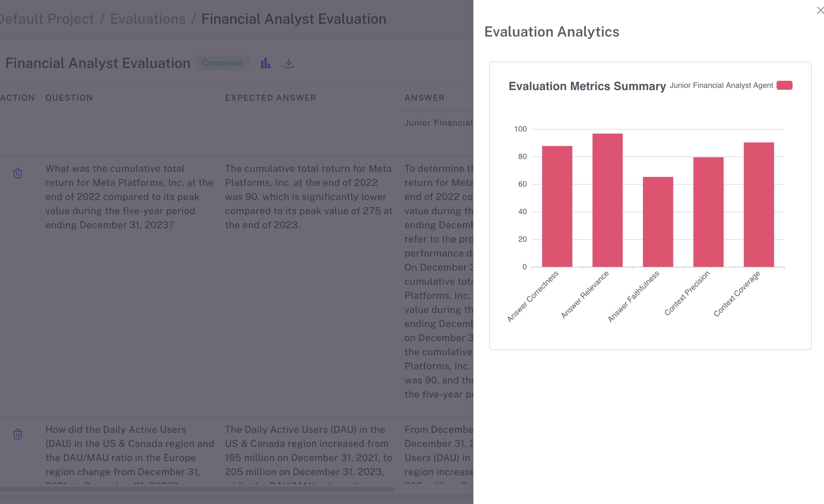Click the Context Precision bar

point(708,212)
